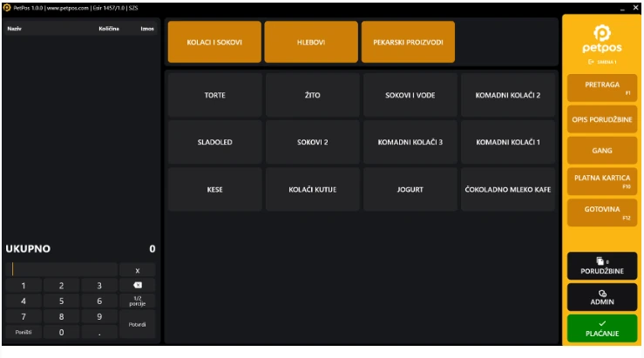Select the Sladoled product group
644x358 pixels.
214,142
